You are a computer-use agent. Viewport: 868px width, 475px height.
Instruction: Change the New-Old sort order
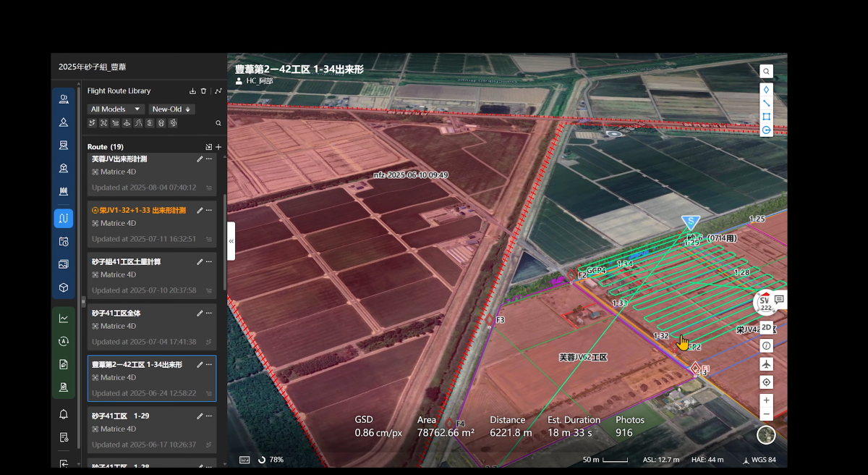[171, 109]
